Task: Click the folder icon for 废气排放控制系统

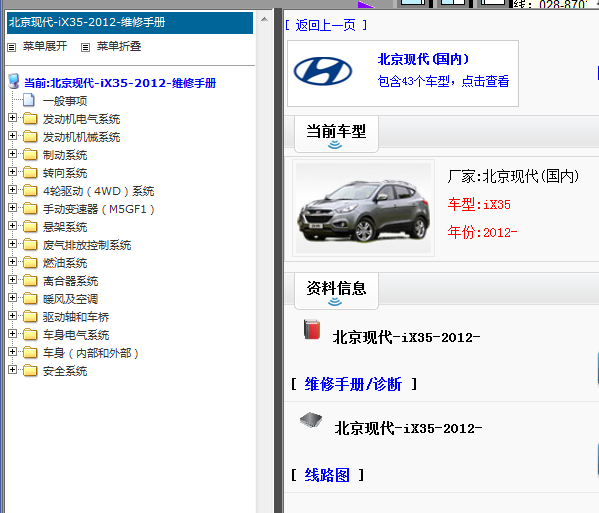Action: click(x=30, y=244)
